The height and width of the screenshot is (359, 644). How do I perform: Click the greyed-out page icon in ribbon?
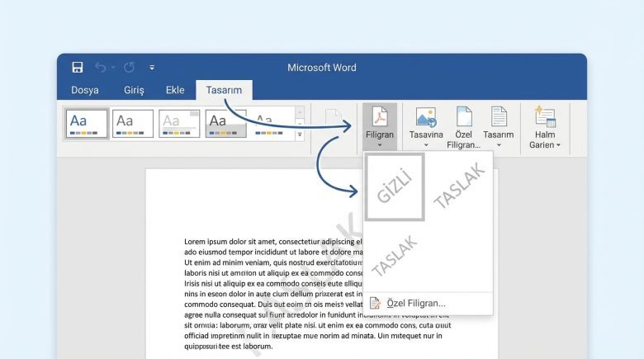click(x=334, y=118)
